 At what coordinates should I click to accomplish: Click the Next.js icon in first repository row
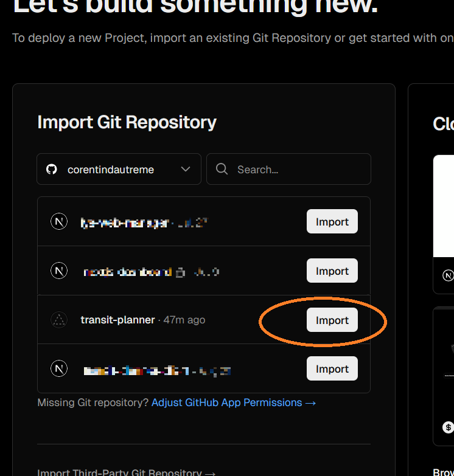[59, 221]
